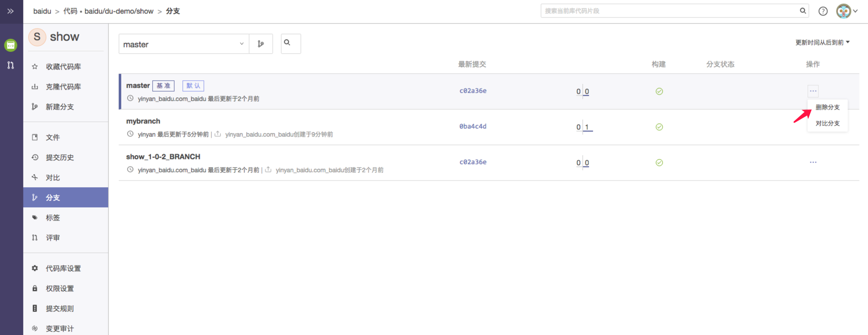Click show_1-0-2_BRANCH build success check icon
This screenshot has height=335, width=868.
pos(659,163)
